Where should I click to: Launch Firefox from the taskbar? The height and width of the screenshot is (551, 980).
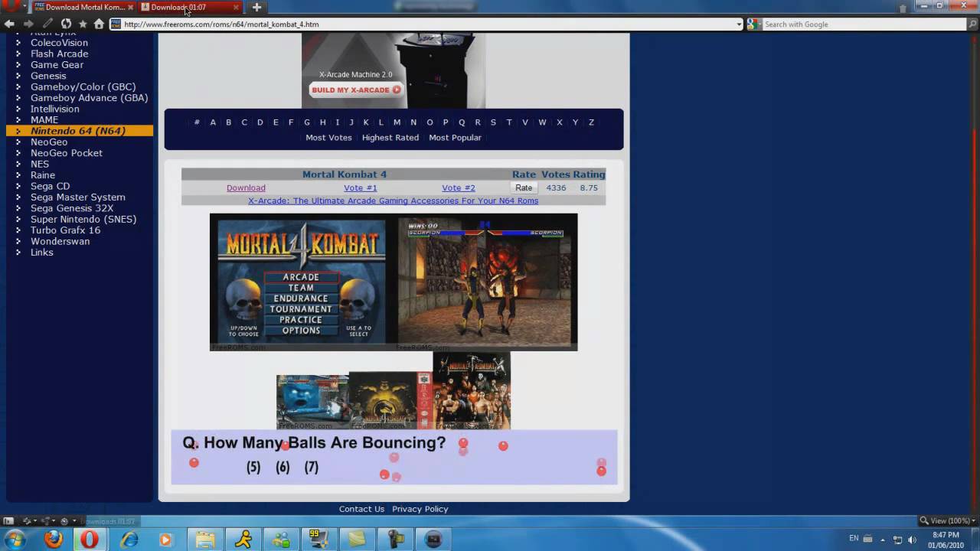tap(54, 540)
